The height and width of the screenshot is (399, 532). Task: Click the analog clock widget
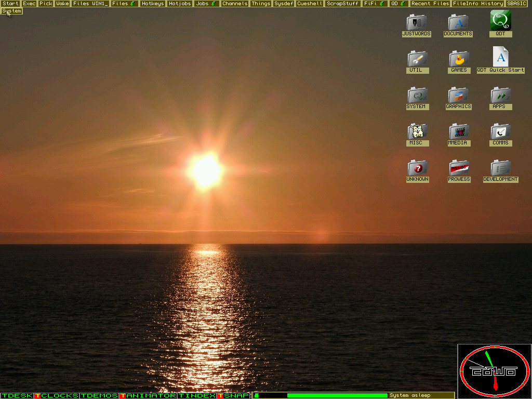[494, 371]
